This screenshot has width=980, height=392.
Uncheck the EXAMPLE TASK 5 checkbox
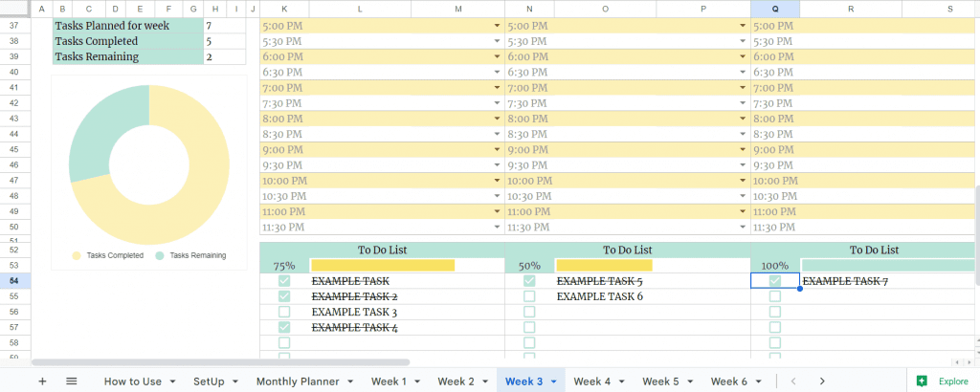529,281
